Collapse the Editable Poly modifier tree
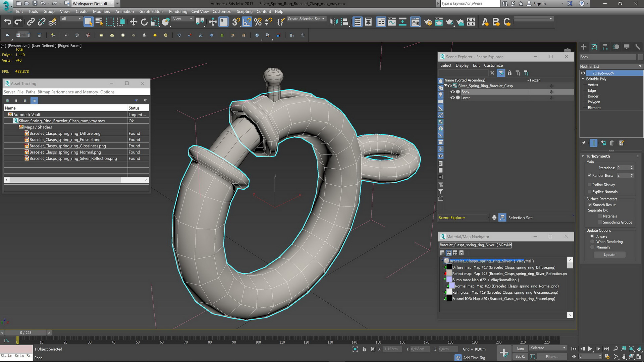Screen dimensions: 644x362 point(583,79)
